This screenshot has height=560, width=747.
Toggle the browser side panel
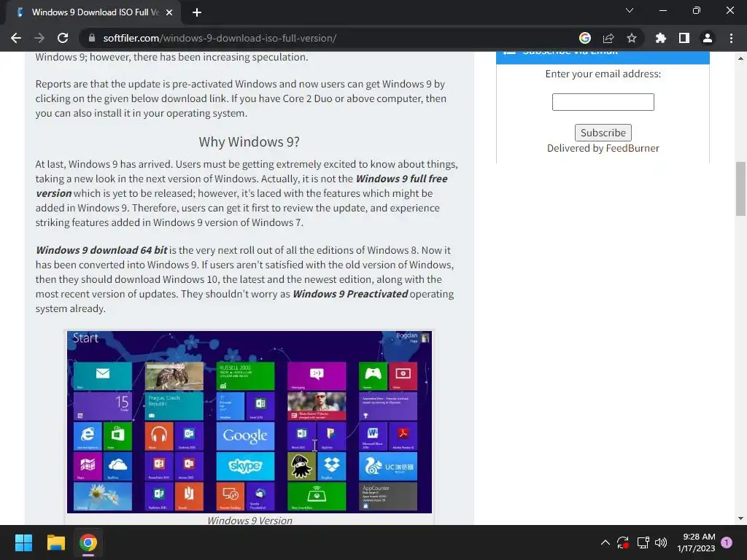click(x=684, y=38)
